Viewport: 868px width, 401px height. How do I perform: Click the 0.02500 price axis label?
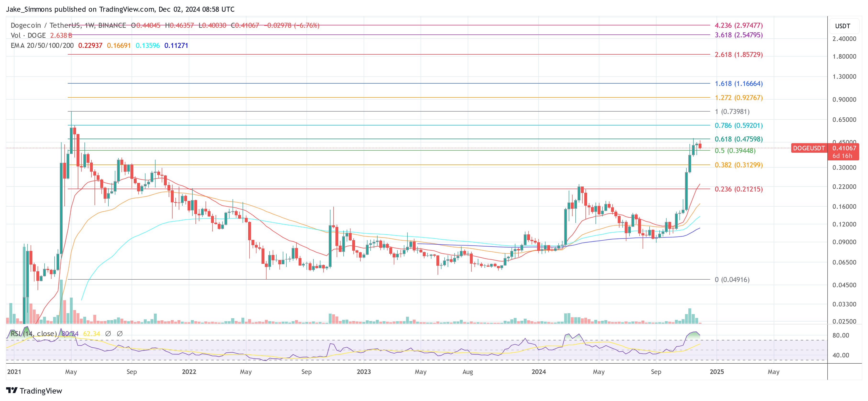844,321
